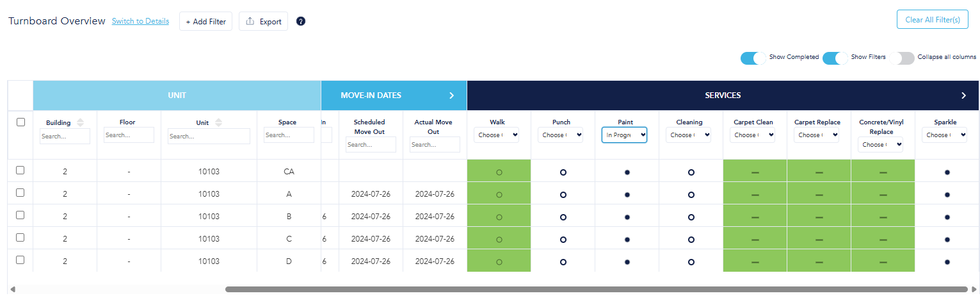The height and width of the screenshot is (298, 980).
Task: Open the Concrete/Vinyl Replace filter dropdown
Action: point(881,145)
